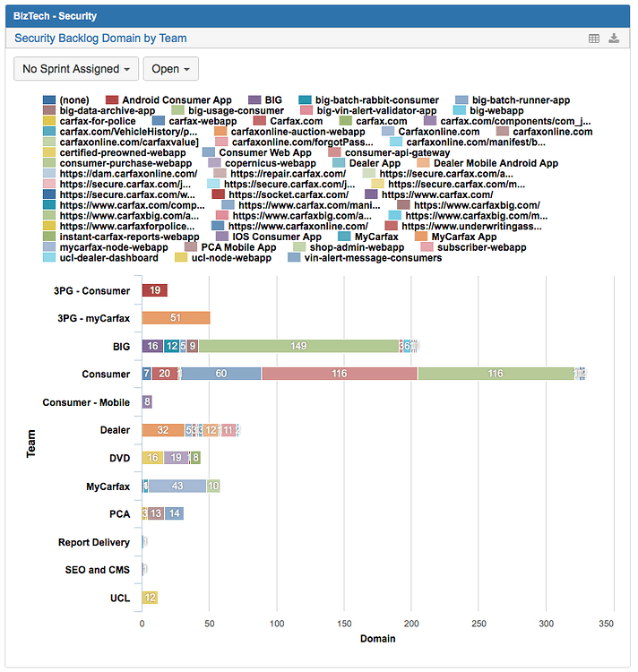The image size is (638, 672).
Task: Click the 32 segment in Dealer bar
Action: point(163,430)
